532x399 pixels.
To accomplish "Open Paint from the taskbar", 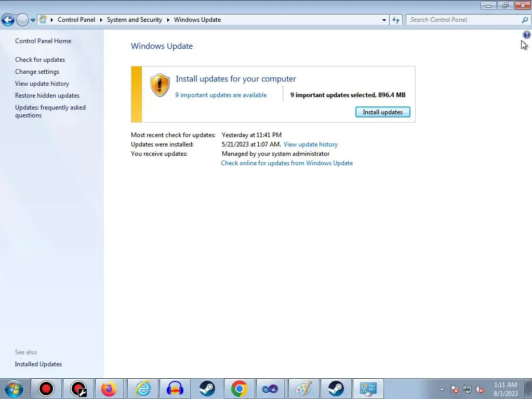I will pyautogui.click(x=303, y=389).
